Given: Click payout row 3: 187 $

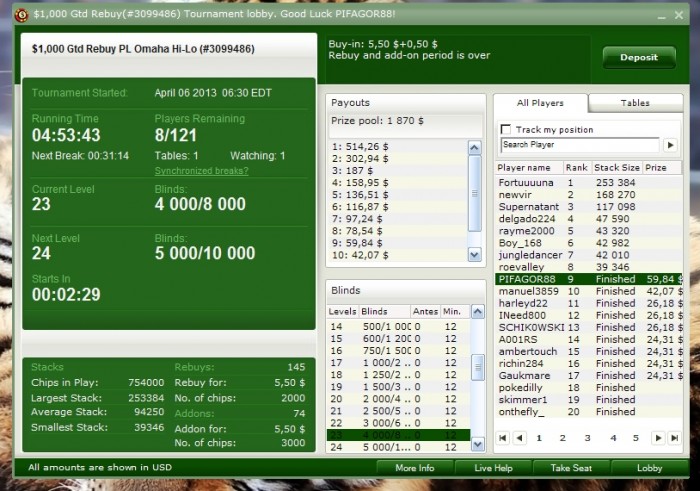Looking at the screenshot, I should tap(398, 171).
